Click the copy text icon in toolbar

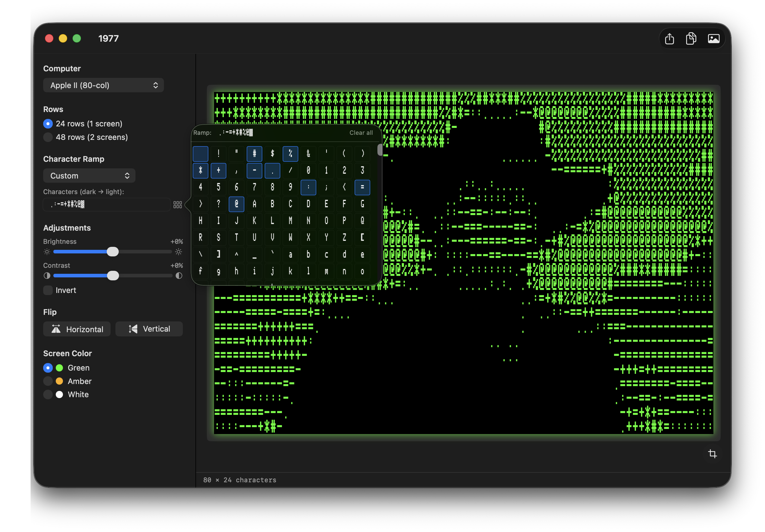pyautogui.click(x=691, y=39)
